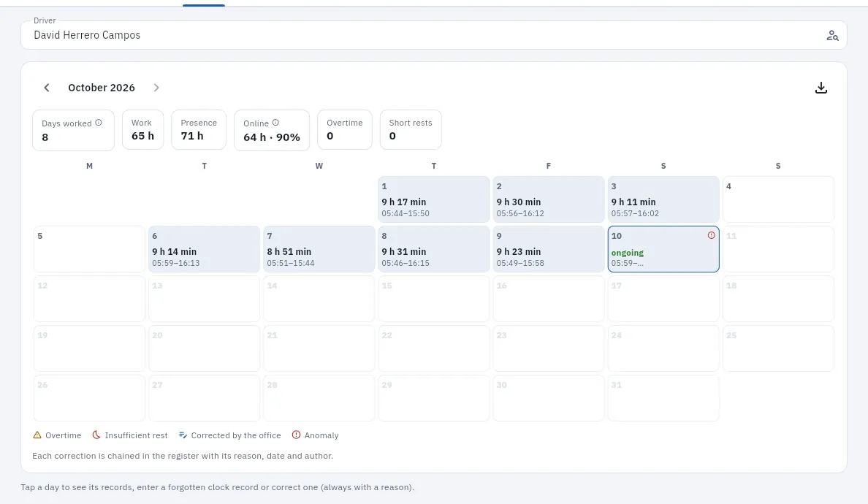Click the Anomaly legend icon

coord(296,435)
